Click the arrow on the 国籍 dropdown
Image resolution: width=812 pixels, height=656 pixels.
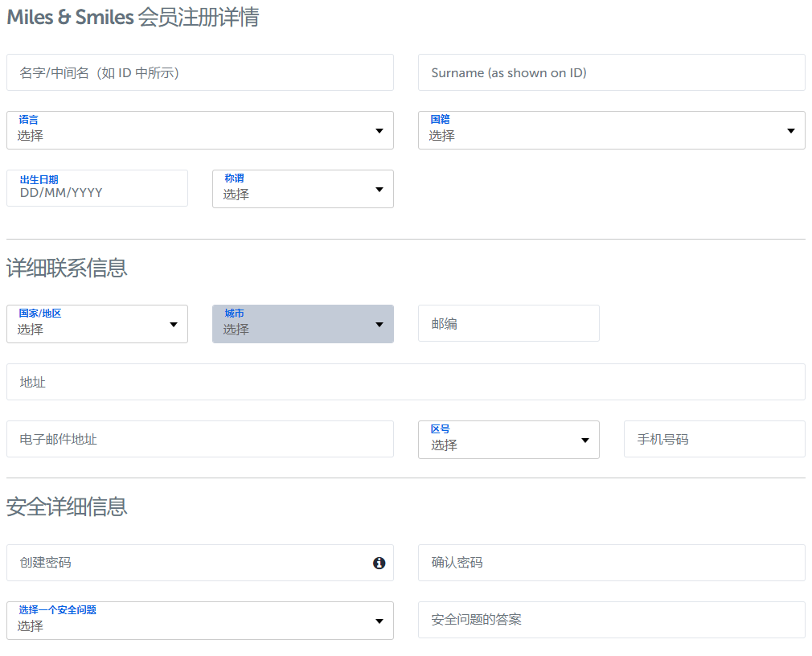point(791,131)
